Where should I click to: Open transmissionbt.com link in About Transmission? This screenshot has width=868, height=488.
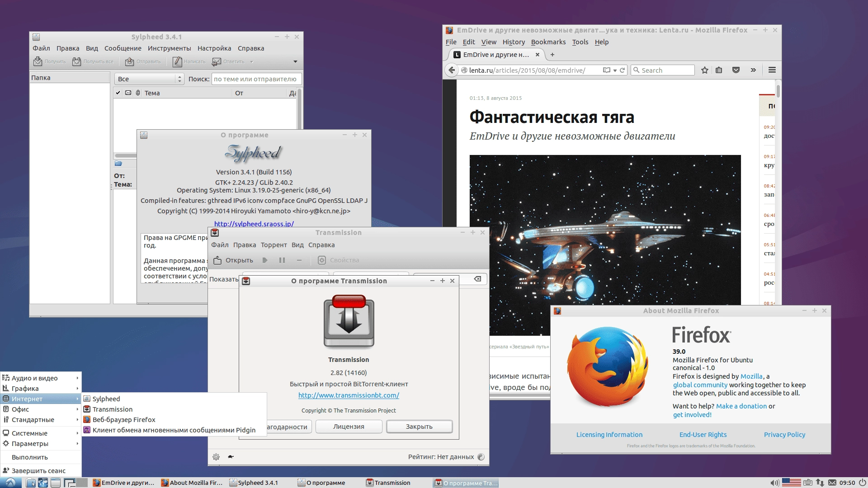349,395
